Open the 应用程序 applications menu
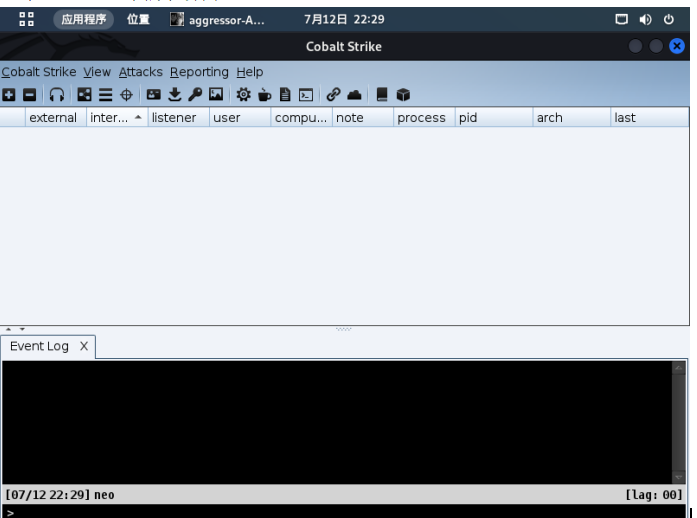 pyautogui.click(x=84, y=20)
